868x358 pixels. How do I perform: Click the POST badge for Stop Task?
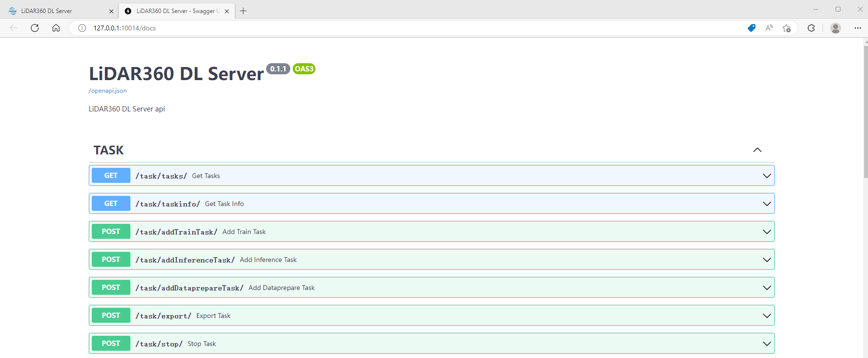[x=111, y=344]
